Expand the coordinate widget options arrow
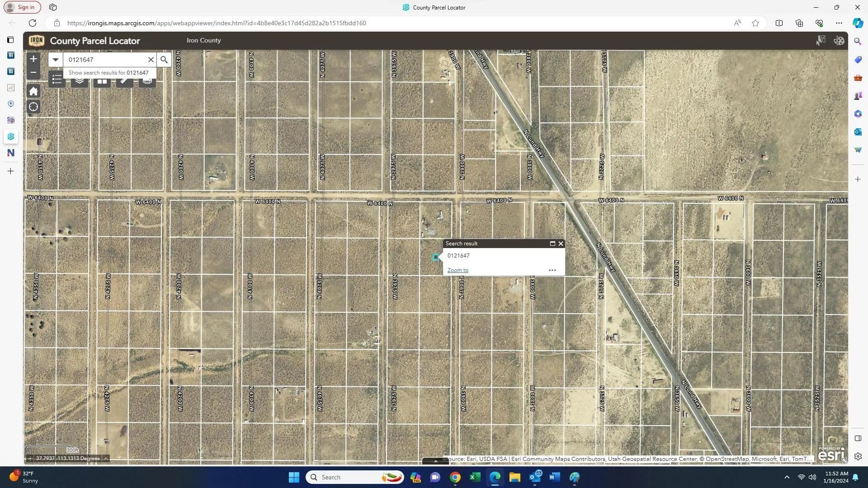This screenshot has height=488, width=868. pos(106,458)
